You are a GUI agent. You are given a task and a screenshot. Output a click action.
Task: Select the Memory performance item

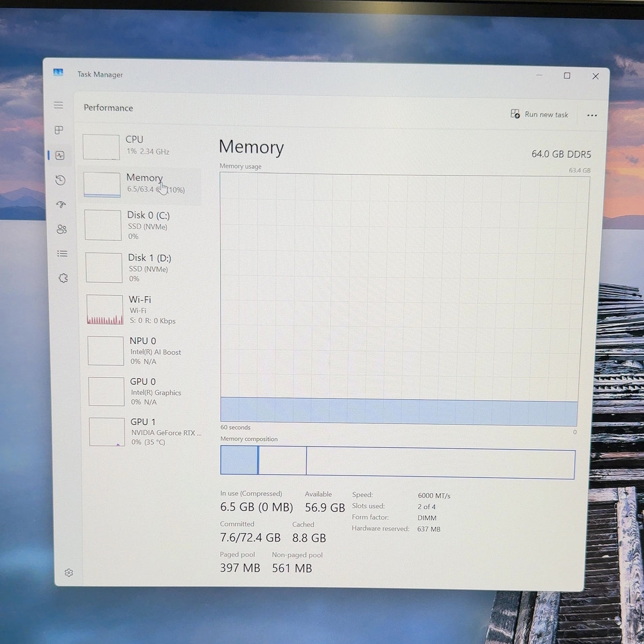[x=142, y=184]
